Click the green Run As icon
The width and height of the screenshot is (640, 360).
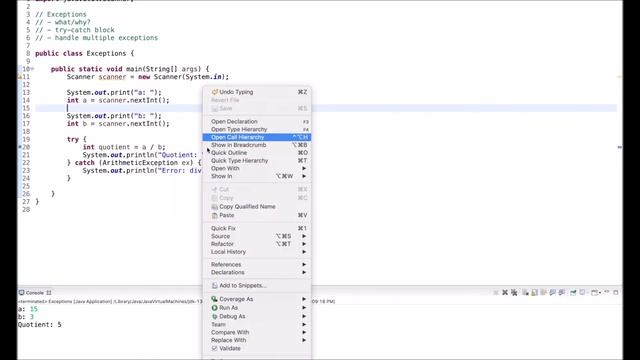[214, 308]
